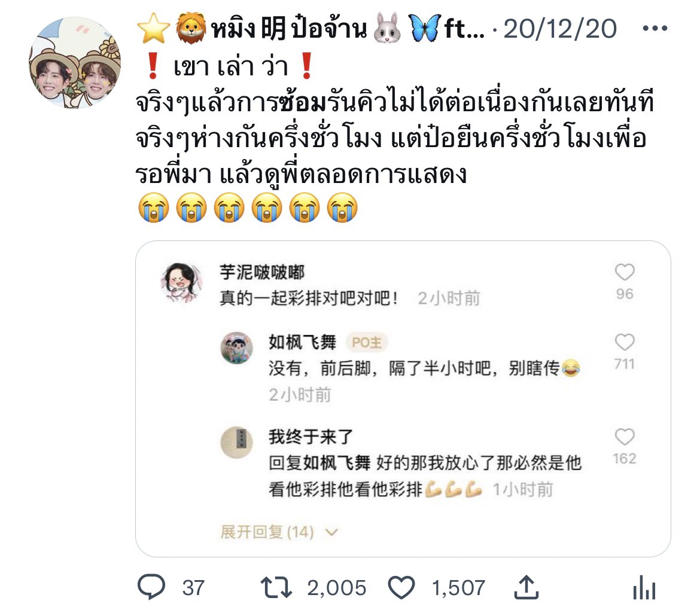Open the tweet author's profile picture
700x616 pixels.
(75, 62)
